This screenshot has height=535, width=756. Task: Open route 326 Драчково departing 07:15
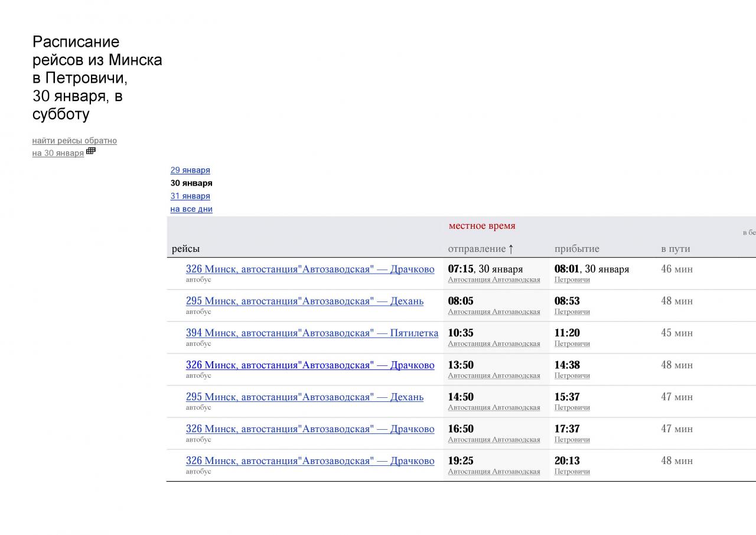pyautogui.click(x=310, y=270)
